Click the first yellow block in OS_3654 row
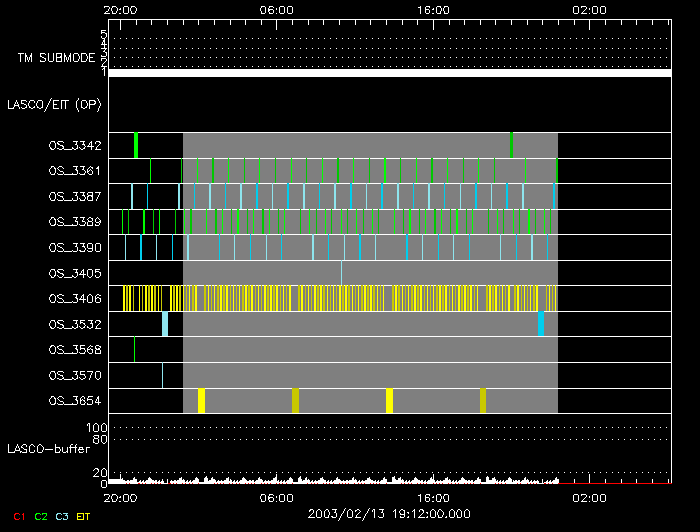This screenshot has width=700, height=532. click(x=201, y=400)
